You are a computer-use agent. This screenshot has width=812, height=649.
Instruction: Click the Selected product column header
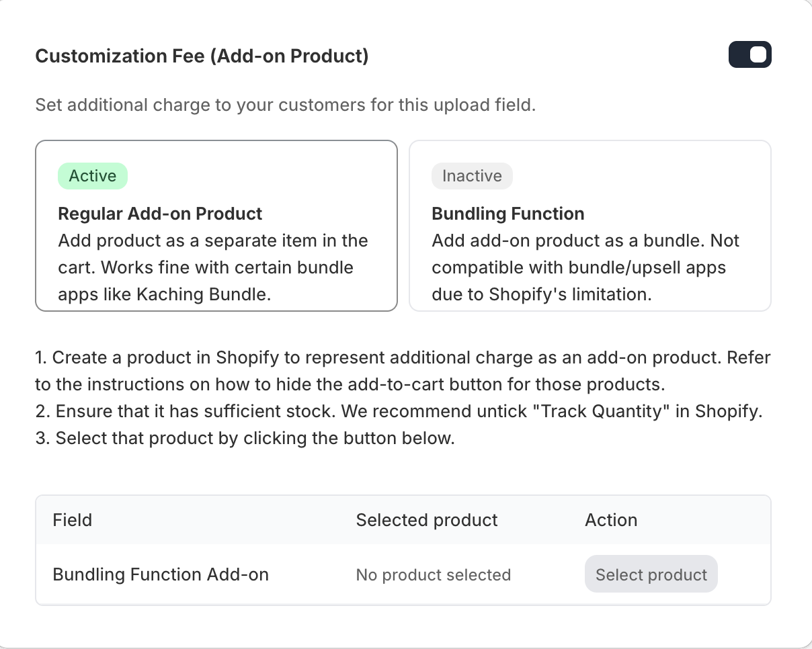(427, 520)
